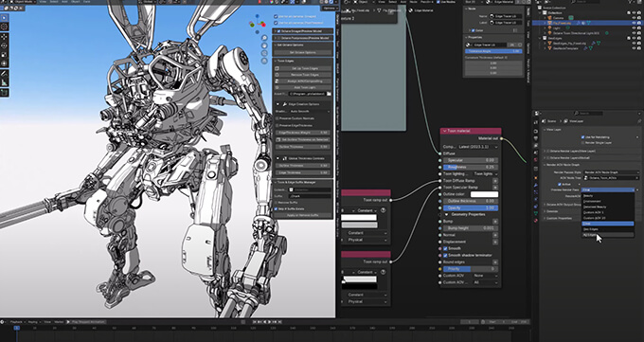Click Opacity slider on Toon material node
This screenshot has width=644, height=342.
[471, 207]
